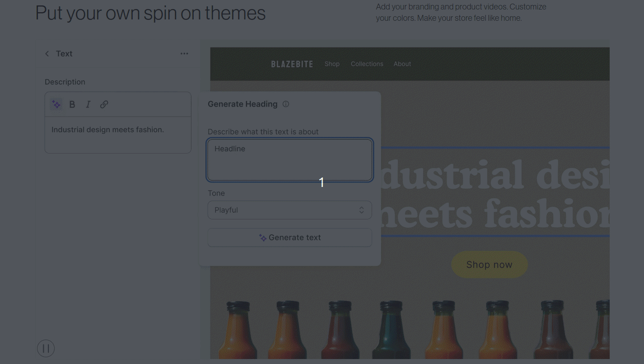644x364 pixels.
Task: Focus the Describe what this text is about field
Action: click(289, 160)
